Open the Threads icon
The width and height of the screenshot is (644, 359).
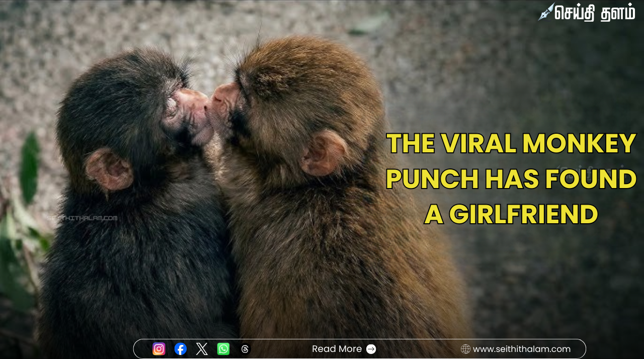(x=245, y=349)
